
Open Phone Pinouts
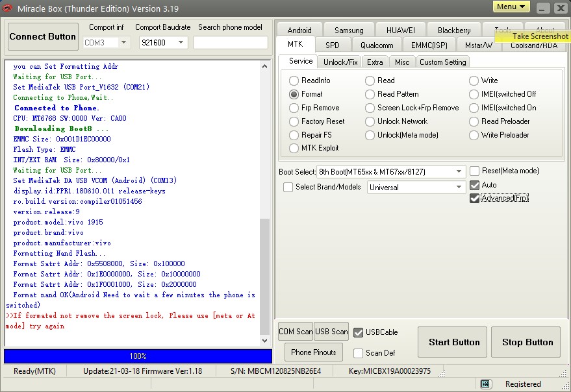(x=314, y=352)
